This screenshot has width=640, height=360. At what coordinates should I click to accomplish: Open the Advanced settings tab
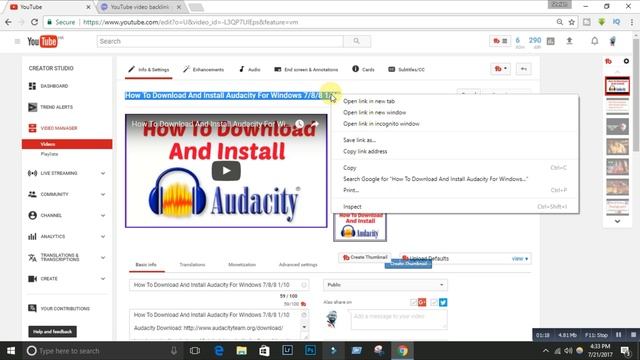(x=298, y=264)
